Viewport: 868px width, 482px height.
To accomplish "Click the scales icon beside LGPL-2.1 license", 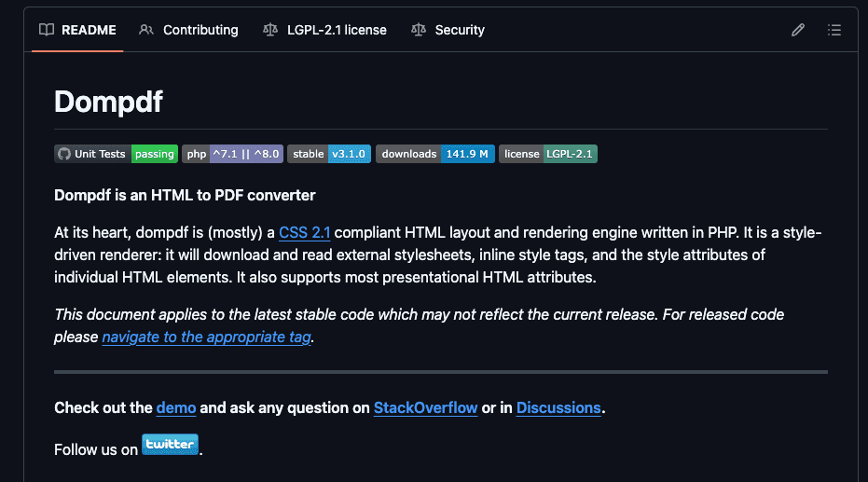I will tap(270, 30).
